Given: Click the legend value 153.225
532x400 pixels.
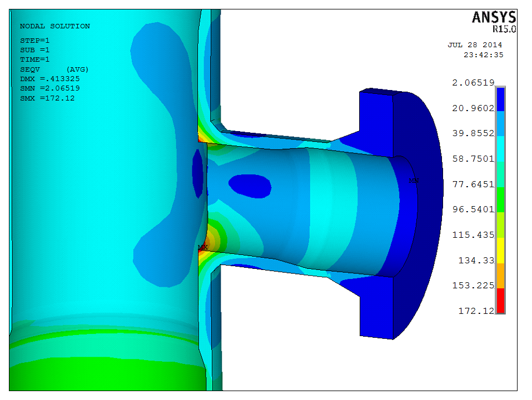Looking at the screenshot, I should pyautogui.click(x=473, y=285).
